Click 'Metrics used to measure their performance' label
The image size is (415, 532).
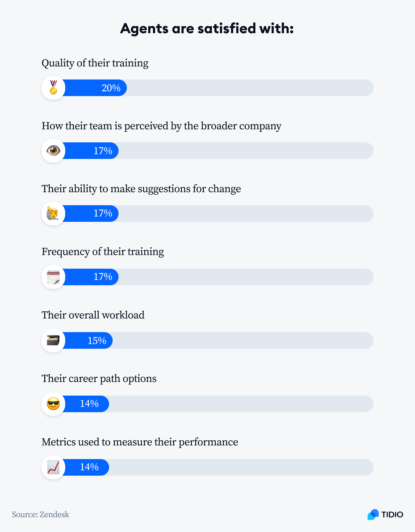[140, 442]
